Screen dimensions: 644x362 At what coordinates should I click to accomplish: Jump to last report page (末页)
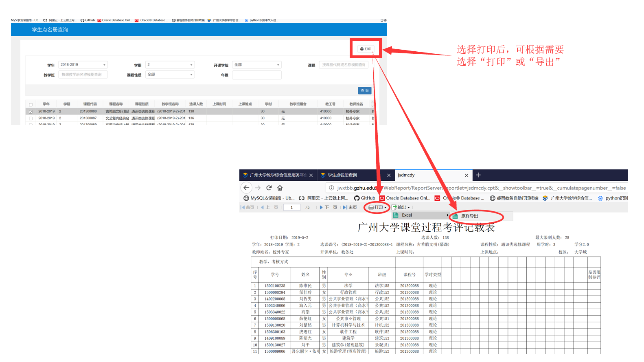(350, 207)
